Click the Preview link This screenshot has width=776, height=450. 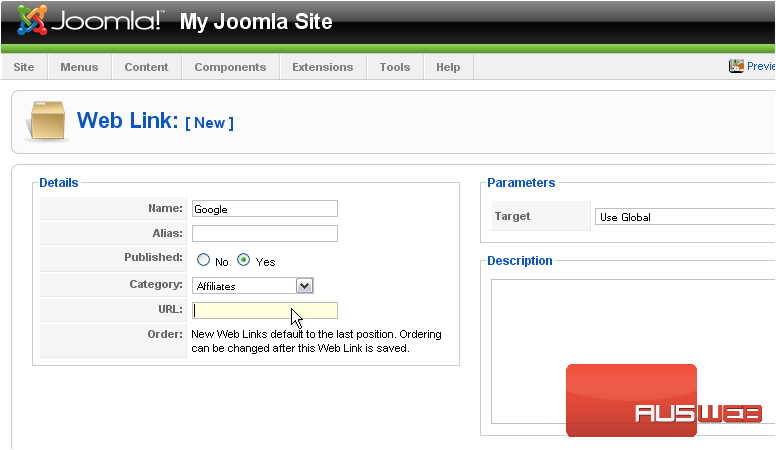point(761,66)
